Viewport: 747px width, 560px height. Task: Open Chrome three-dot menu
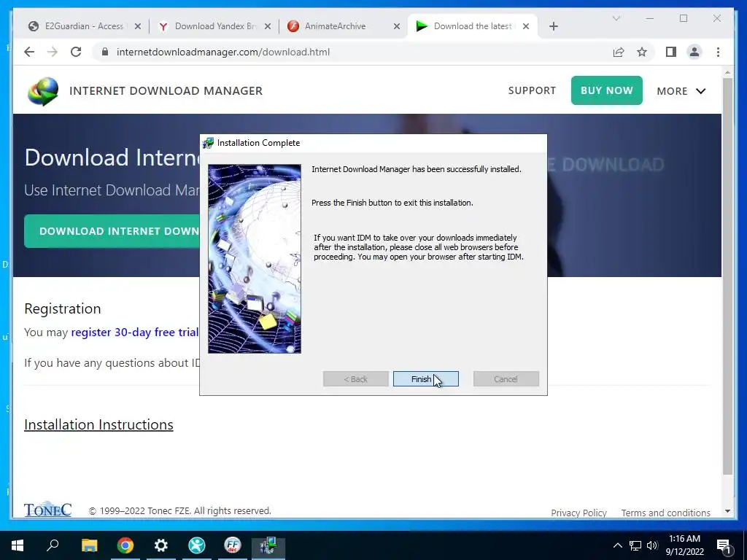[x=718, y=52]
